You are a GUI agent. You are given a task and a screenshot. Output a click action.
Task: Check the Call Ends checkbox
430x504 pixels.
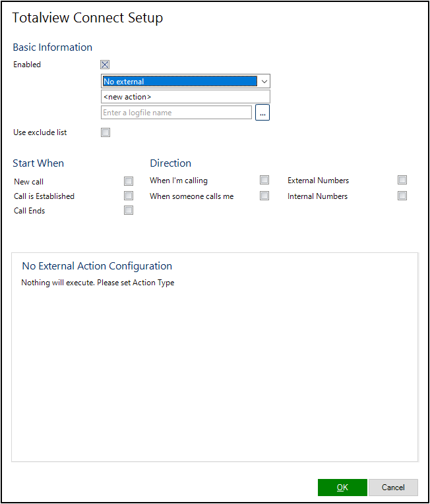click(129, 210)
